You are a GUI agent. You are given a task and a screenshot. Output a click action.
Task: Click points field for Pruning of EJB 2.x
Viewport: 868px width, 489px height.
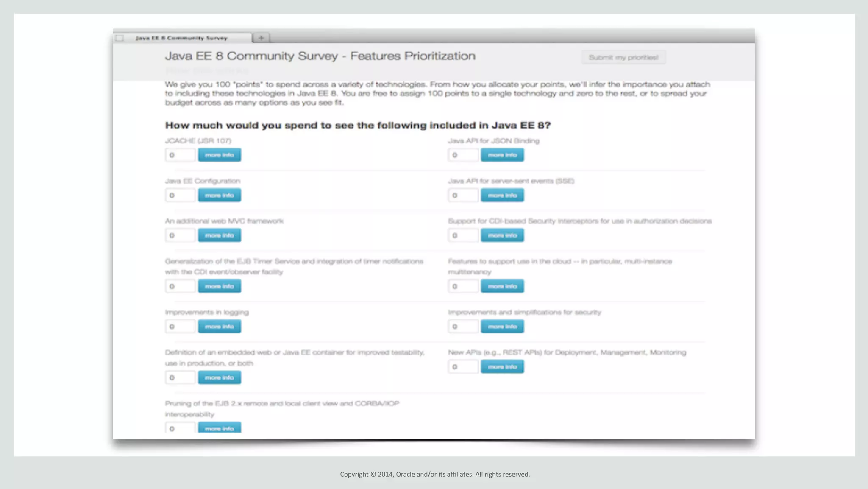180,428
